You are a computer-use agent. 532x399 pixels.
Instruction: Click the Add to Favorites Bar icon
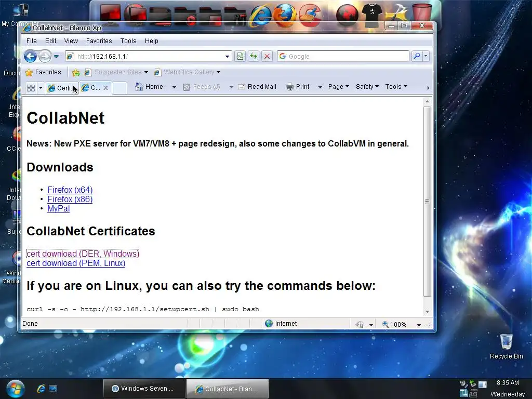pos(76,72)
